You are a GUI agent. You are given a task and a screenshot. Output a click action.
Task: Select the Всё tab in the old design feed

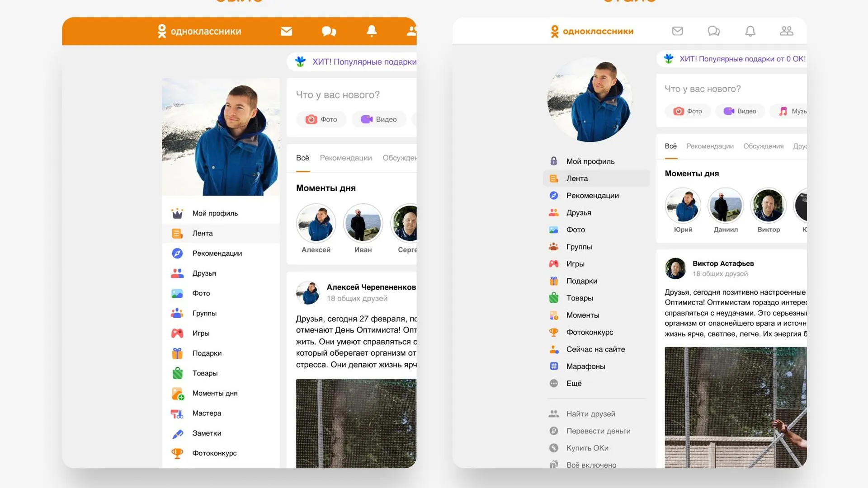[x=302, y=158]
